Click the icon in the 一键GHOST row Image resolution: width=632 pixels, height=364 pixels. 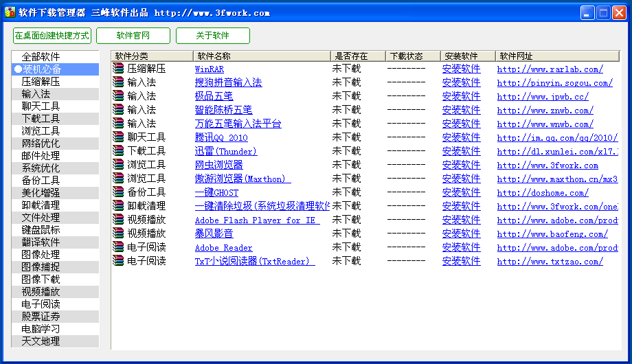coord(118,192)
